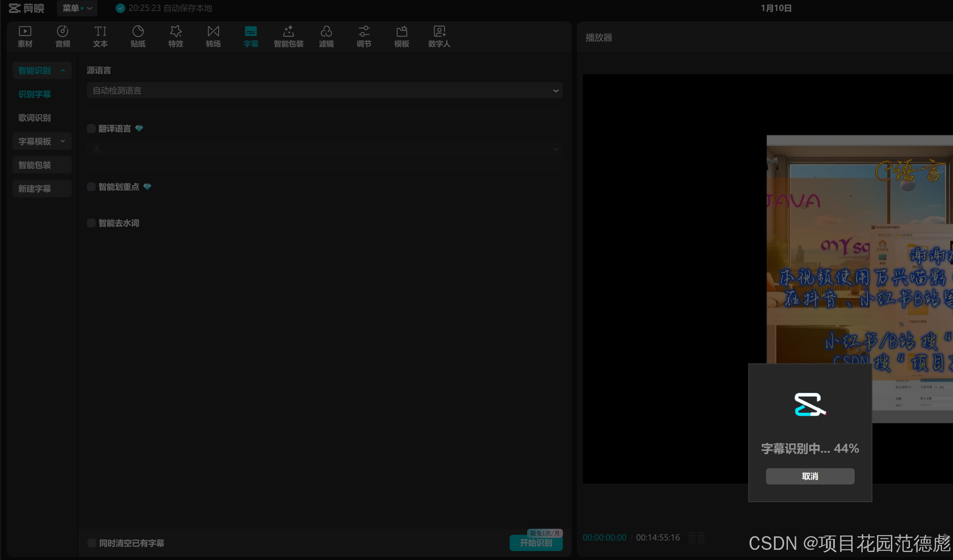The height and width of the screenshot is (560, 953).
Task: Select 新建字幕 in the sidebar
Action: [x=42, y=188]
